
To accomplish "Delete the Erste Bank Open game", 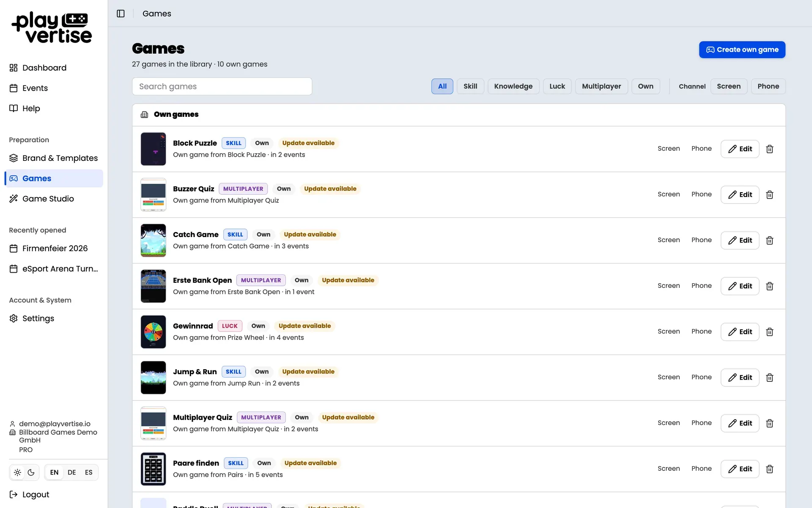I will click(770, 286).
